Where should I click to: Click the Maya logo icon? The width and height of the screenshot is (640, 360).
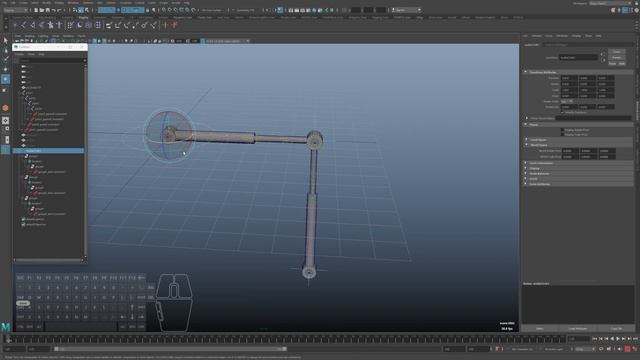pos(5,327)
